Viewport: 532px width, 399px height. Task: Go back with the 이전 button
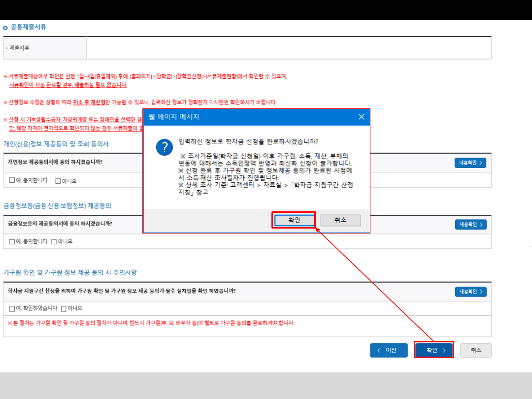pos(389,350)
